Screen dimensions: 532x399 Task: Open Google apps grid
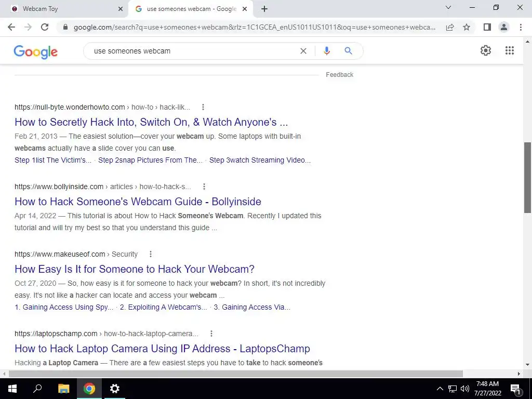(510, 50)
